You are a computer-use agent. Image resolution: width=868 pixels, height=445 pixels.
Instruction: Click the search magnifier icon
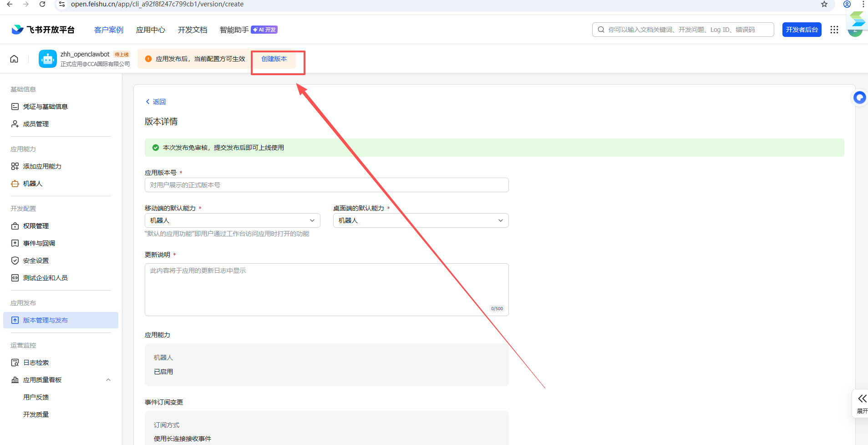click(601, 30)
